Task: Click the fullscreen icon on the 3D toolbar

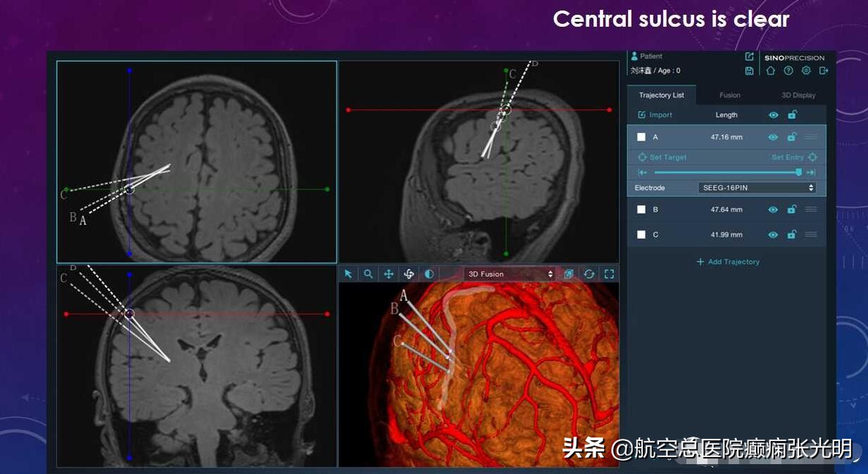Action: (610, 274)
